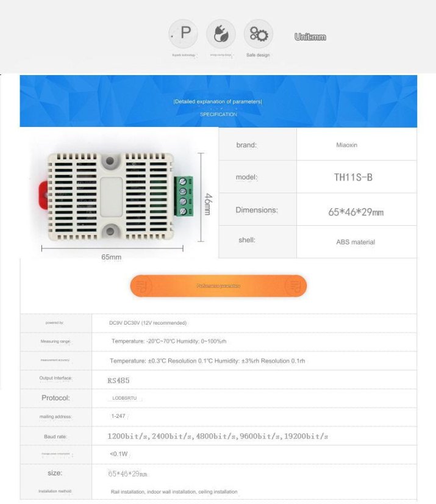The height and width of the screenshot is (504, 436).
Task: Select the 'Miaoxin' brand value
Action: pyautogui.click(x=347, y=145)
